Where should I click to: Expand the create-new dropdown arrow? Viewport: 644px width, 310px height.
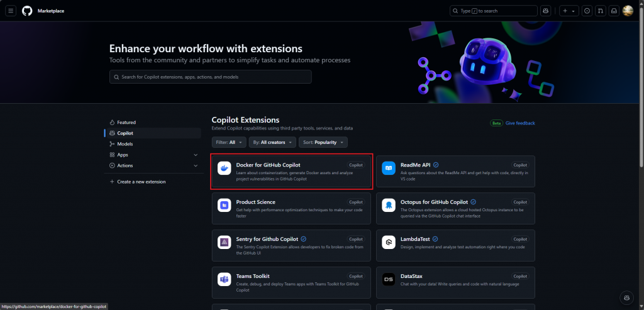(x=574, y=11)
